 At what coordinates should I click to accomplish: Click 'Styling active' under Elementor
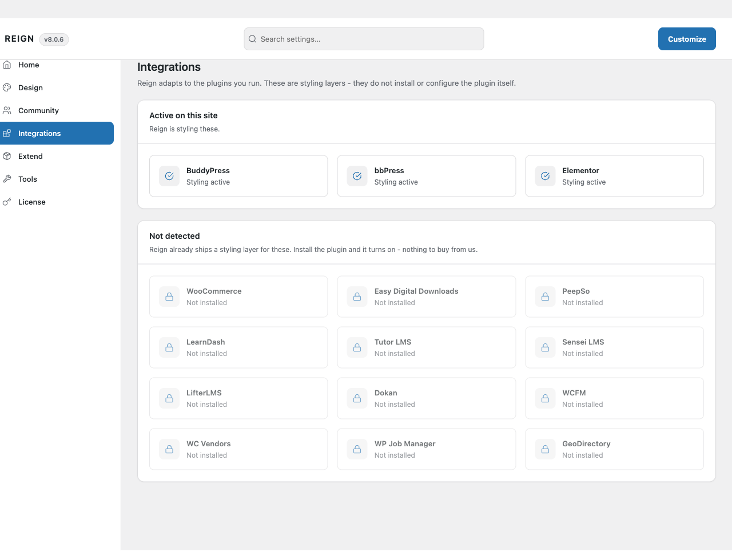(584, 182)
